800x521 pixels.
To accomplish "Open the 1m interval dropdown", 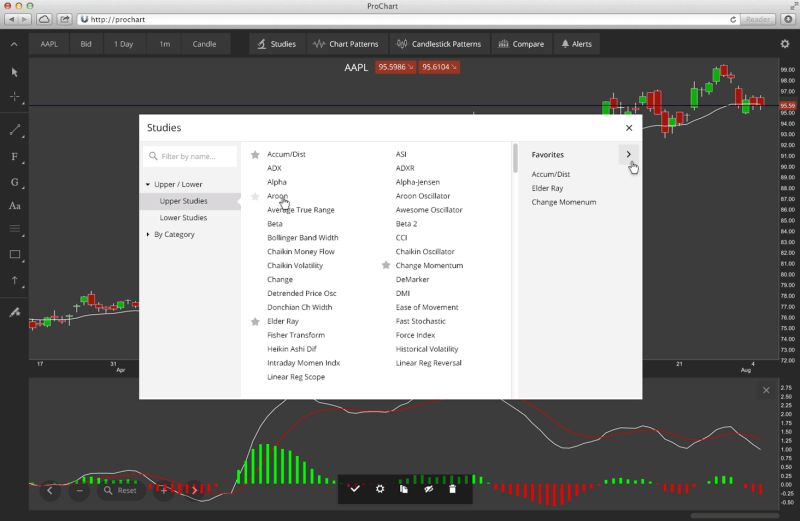I will [x=164, y=44].
